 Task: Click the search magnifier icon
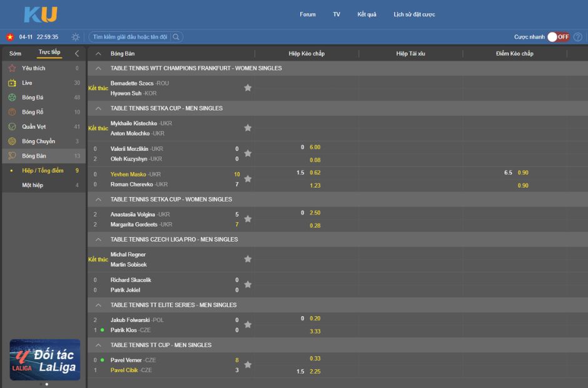[x=176, y=37]
